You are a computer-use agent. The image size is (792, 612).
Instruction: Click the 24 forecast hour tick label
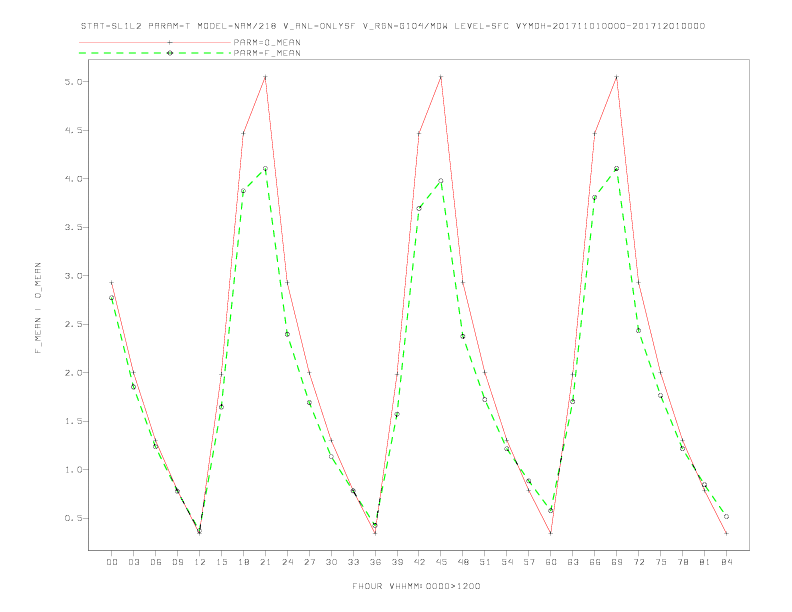[x=287, y=562]
